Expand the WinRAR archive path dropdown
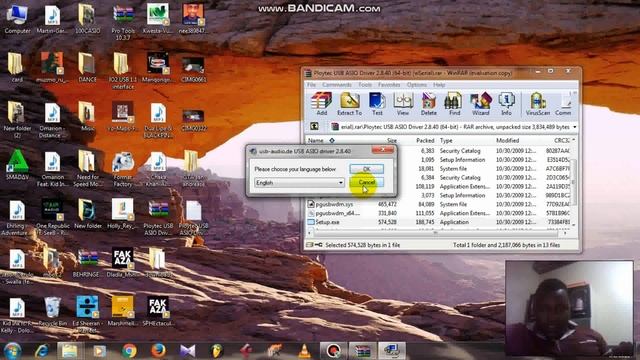This screenshot has height=360, width=640. (574, 127)
